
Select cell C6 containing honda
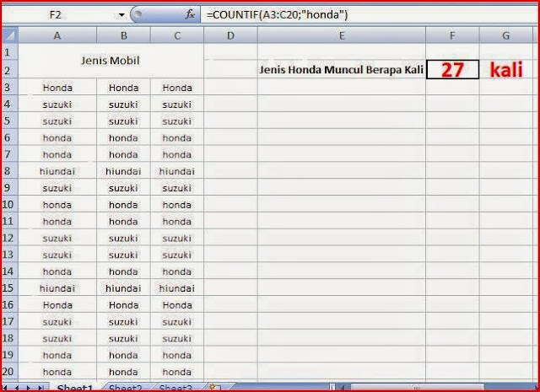point(177,137)
